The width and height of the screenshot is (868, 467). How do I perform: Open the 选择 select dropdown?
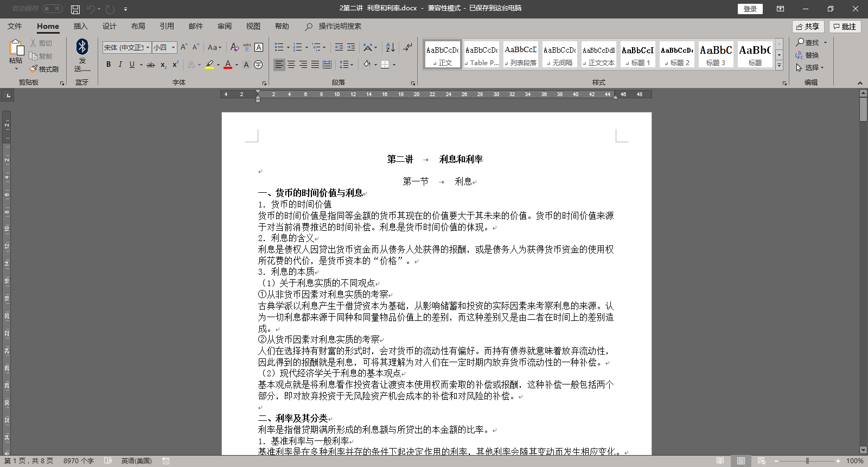click(810, 68)
